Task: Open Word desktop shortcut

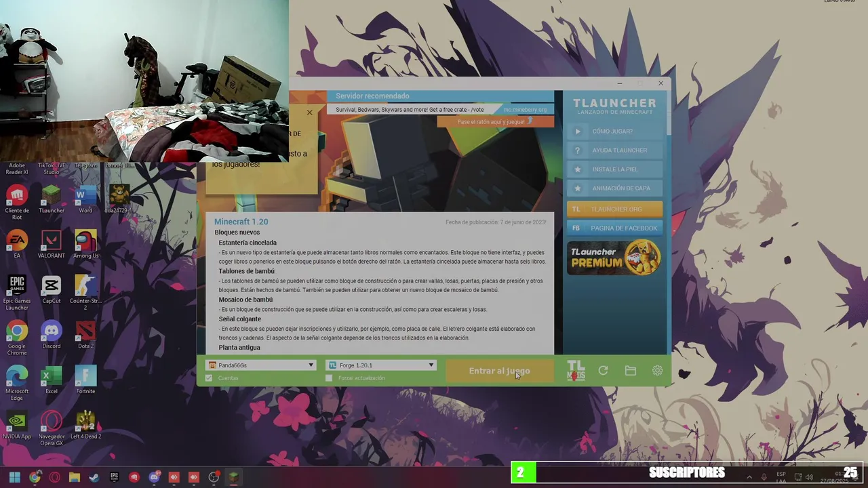Action: (x=85, y=200)
